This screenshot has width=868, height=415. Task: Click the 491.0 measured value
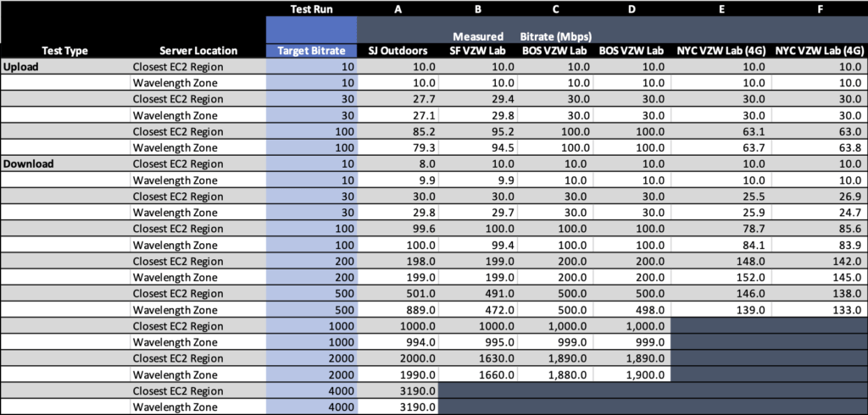coord(502,294)
